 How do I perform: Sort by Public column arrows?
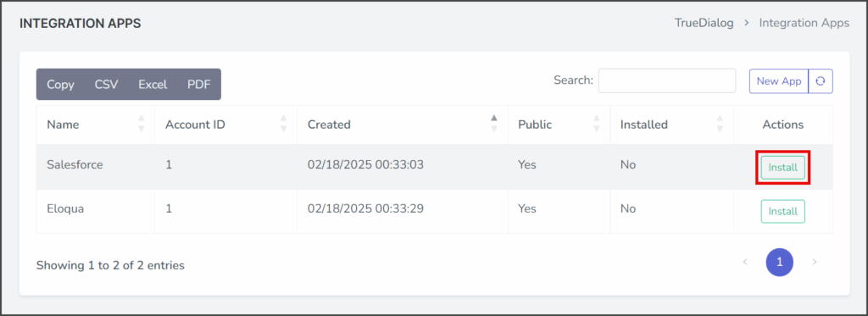[x=596, y=124]
